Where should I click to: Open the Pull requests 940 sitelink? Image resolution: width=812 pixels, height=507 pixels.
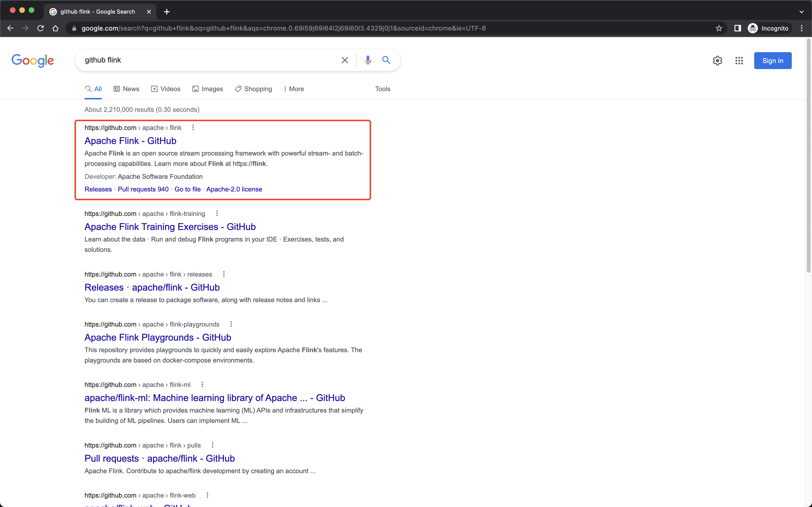[143, 189]
